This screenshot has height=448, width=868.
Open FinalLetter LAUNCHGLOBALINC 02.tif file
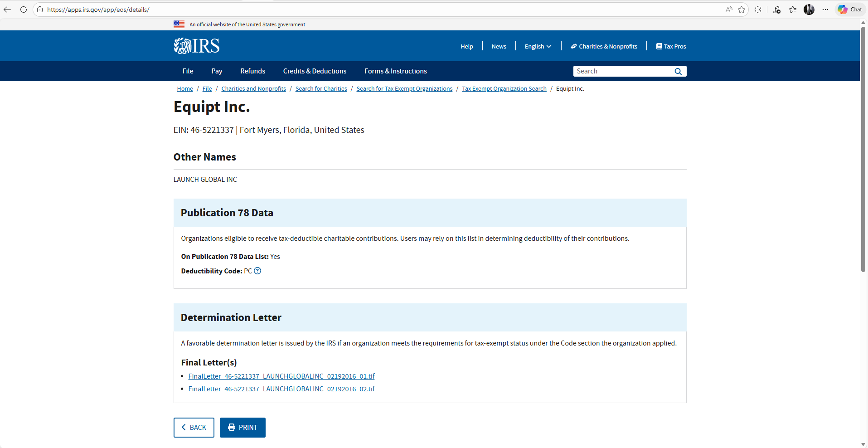[281, 389]
